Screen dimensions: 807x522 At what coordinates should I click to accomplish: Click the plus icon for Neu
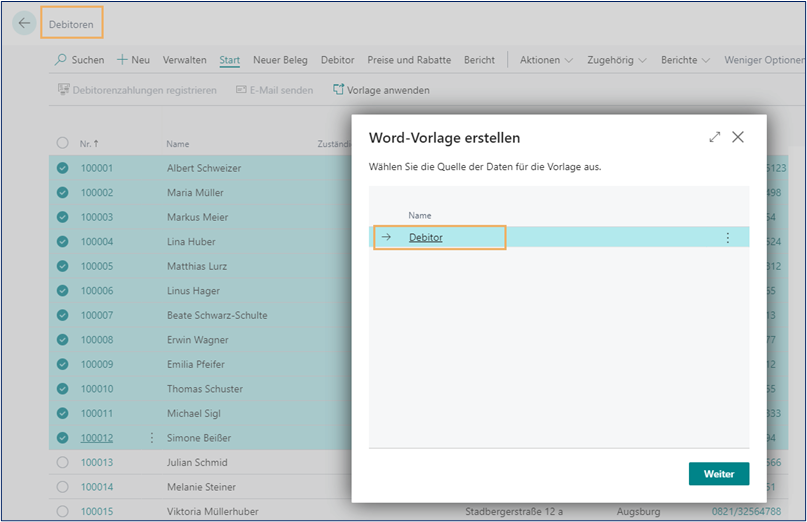(x=123, y=60)
